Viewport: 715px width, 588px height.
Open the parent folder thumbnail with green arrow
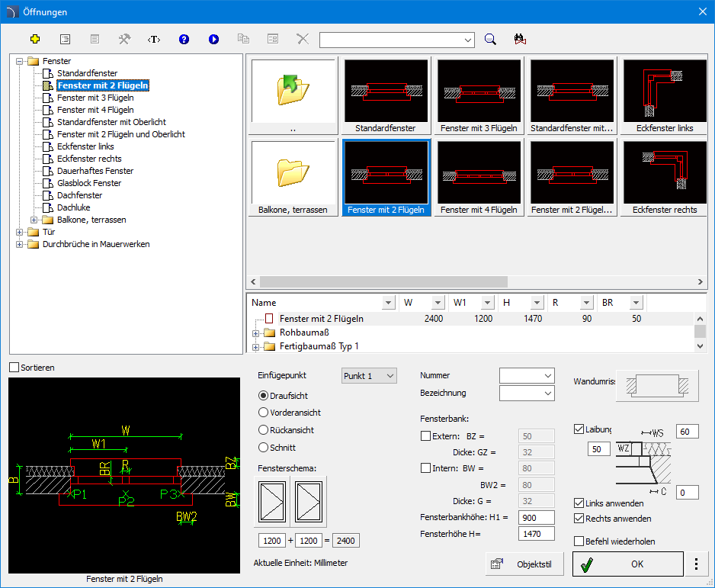pos(293,90)
